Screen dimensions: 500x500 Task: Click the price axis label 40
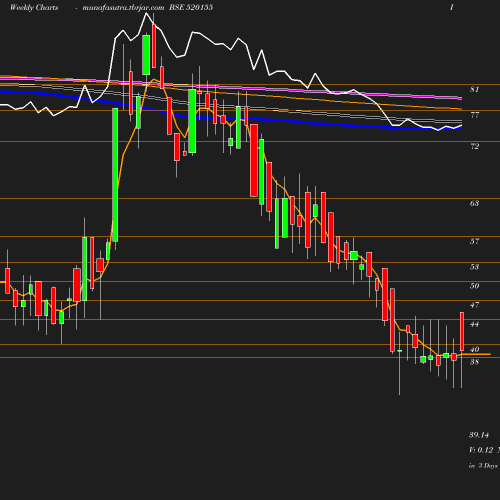[x=475, y=349]
